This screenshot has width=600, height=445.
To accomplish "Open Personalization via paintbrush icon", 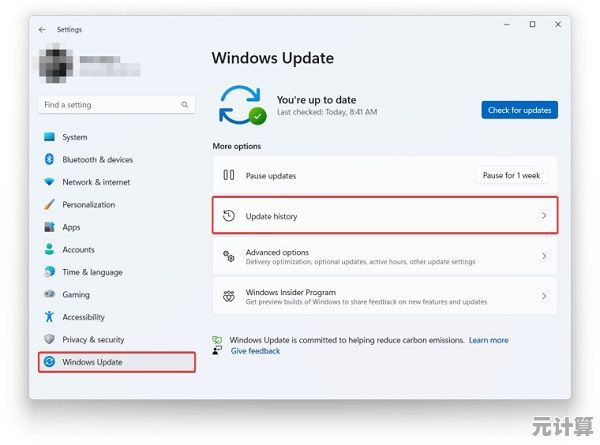I will (x=48, y=205).
